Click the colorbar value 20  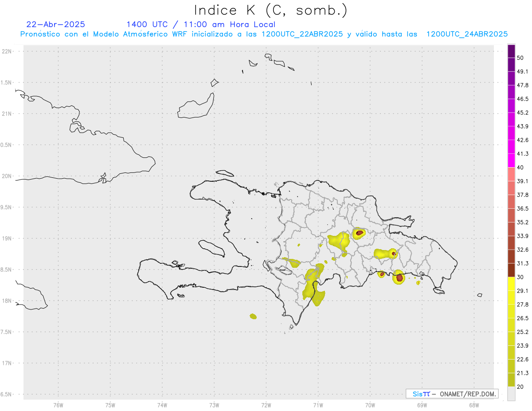520,387
